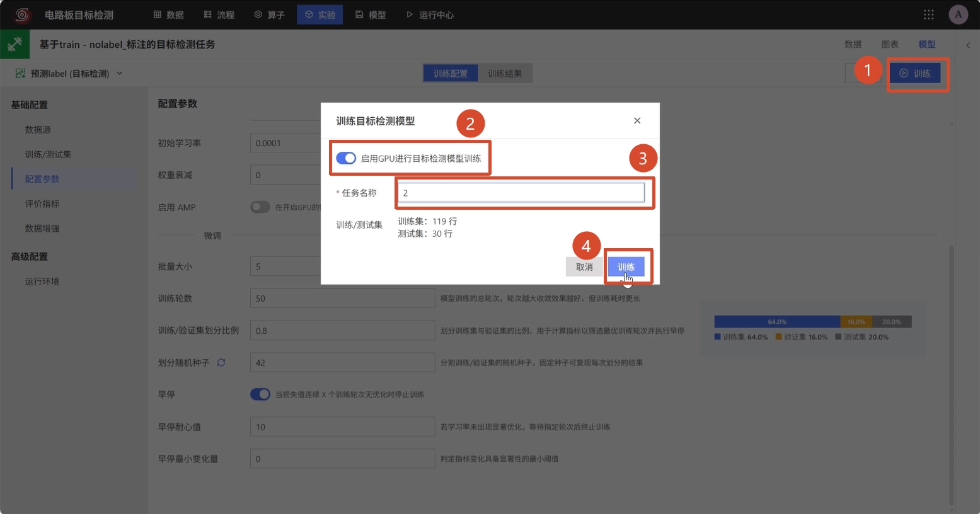Image resolution: width=980 pixels, height=514 pixels.
Task: Select the 训练配置 tab
Action: (451, 74)
